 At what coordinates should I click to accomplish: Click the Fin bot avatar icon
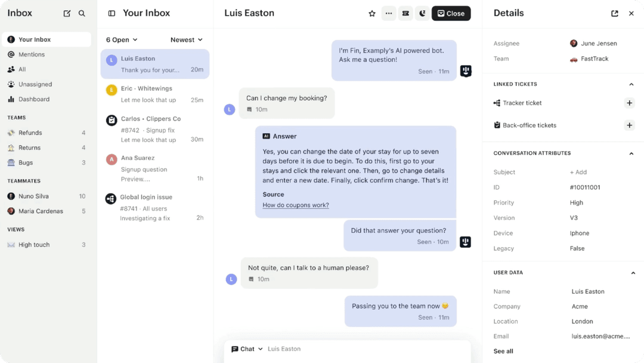pyautogui.click(x=465, y=70)
